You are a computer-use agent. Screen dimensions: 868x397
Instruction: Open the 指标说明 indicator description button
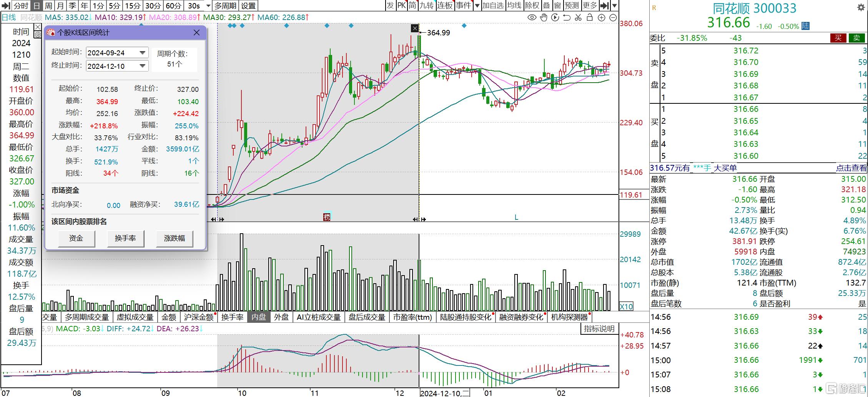(599, 329)
